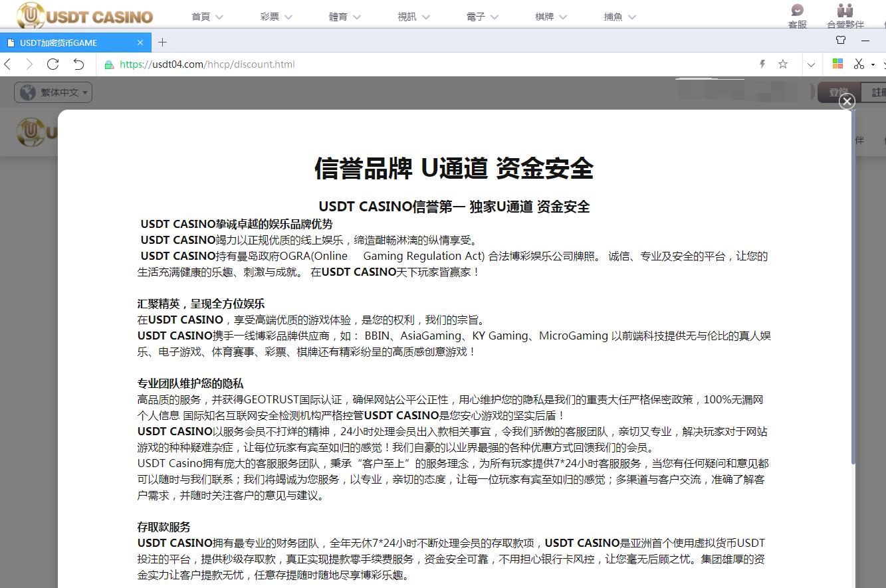Click the line USDT CASINO挚诚卓越的娱乐品牌优势
The image size is (886, 588).
pyautogui.click(x=237, y=225)
